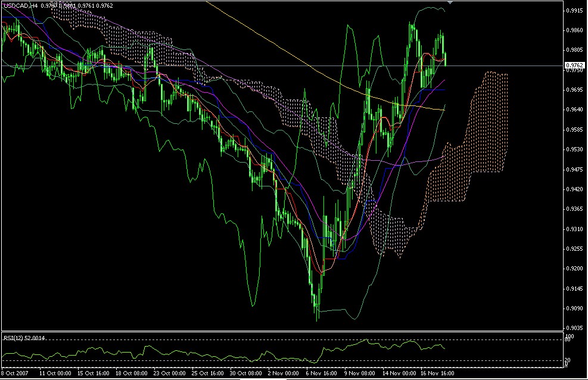This screenshot has width=588, height=380.
Task: Click the 11 Oct 00:00 time label
Action: (55, 373)
